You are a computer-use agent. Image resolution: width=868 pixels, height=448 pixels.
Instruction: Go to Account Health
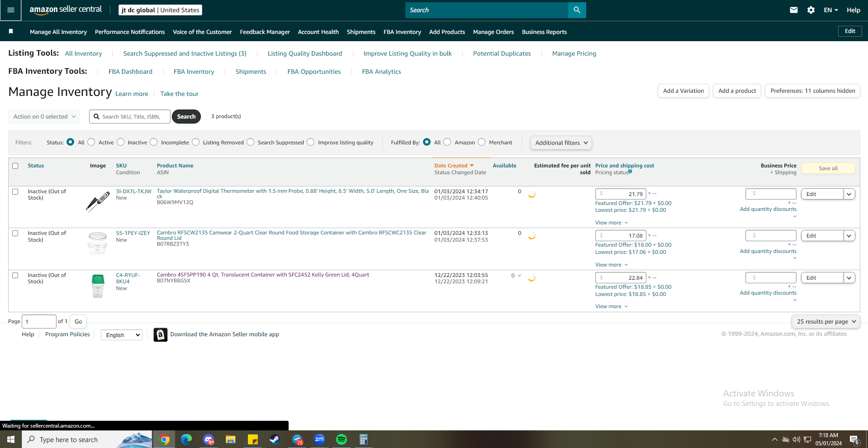[318, 32]
